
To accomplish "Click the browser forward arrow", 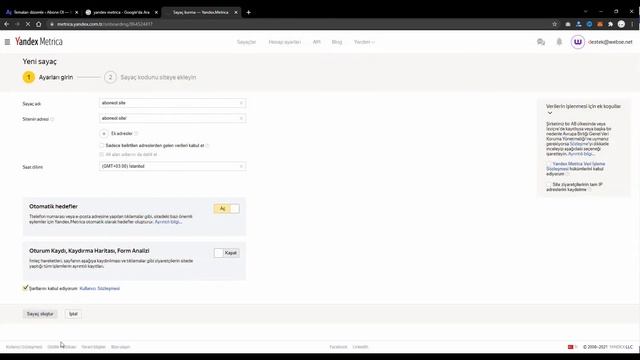I will point(17,24).
